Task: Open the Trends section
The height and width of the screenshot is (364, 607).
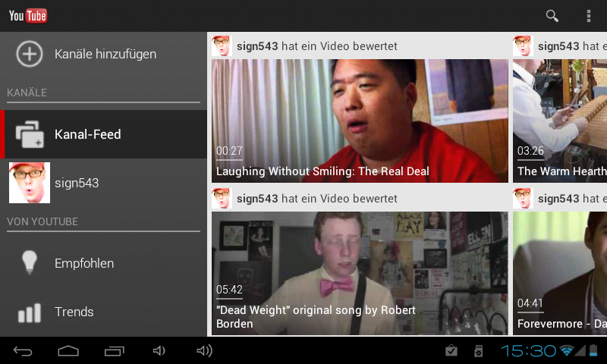Action: pyautogui.click(x=103, y=312)
